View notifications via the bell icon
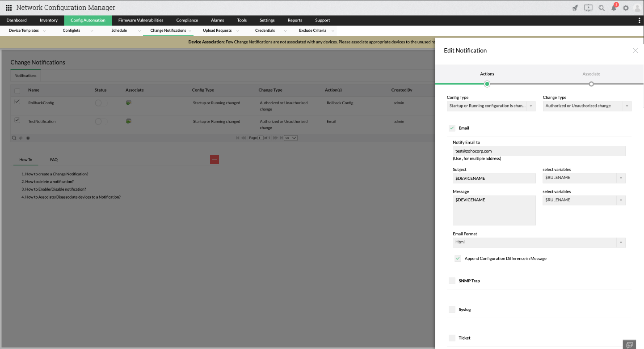 (x=613, y=8)
